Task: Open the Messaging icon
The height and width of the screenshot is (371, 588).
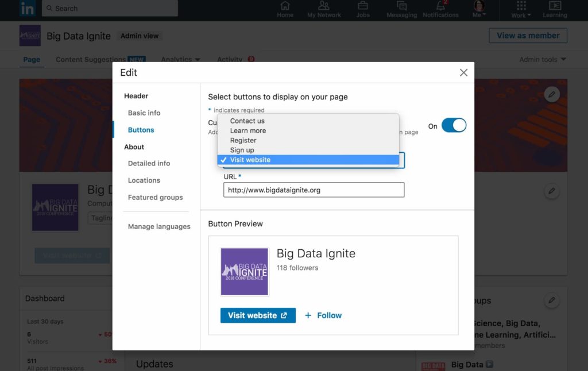Action: coord(401,6)
